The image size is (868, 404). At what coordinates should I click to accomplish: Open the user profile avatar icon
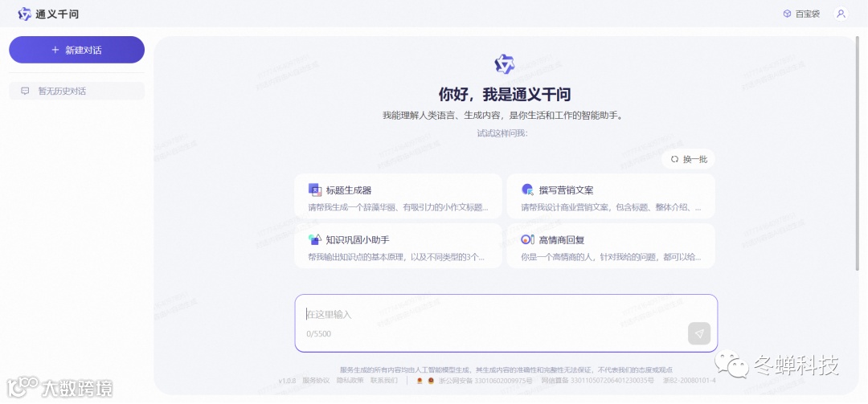841,14
